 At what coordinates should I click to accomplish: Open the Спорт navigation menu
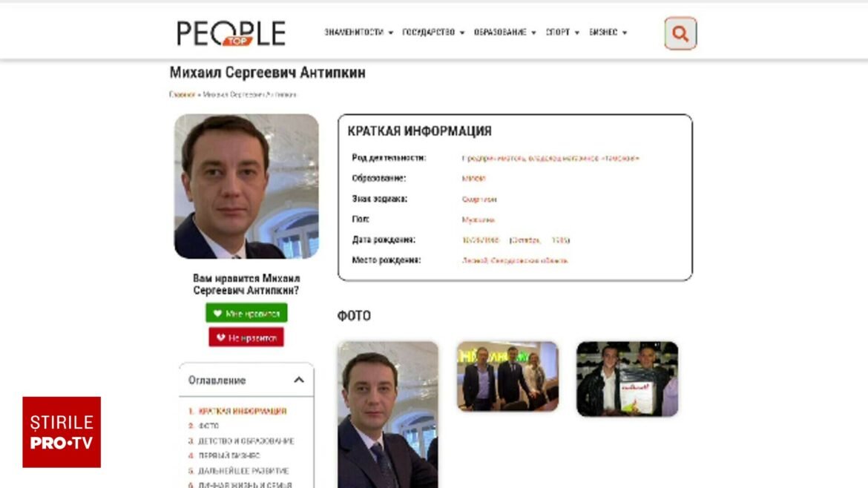(562, 33)
